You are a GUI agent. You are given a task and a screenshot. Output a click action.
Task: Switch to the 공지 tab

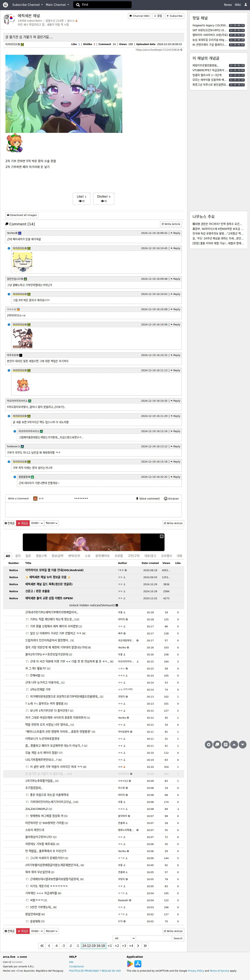click(18, 556)
